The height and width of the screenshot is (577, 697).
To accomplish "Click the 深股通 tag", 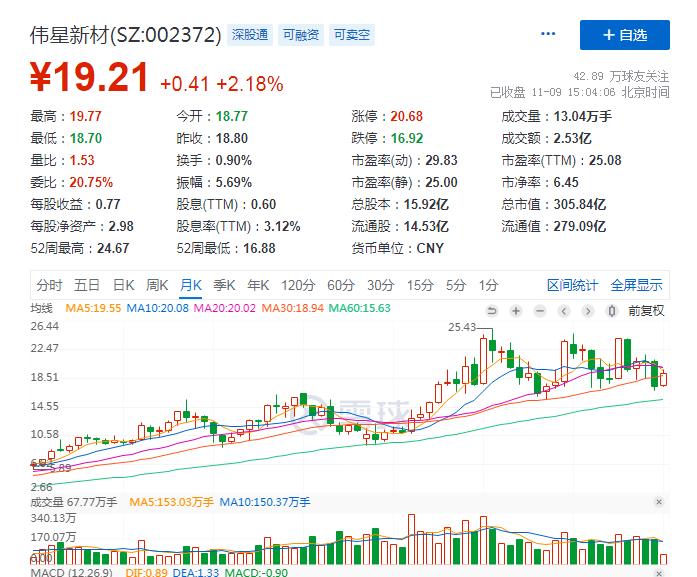I will pos(250,35).
